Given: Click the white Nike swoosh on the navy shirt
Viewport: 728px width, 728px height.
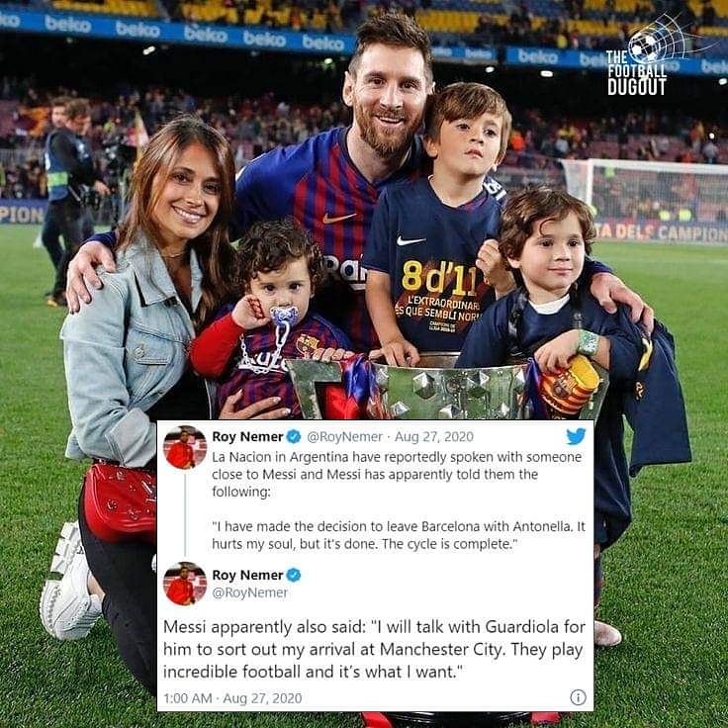Looking at the screenshot, I should pos(410,241).
